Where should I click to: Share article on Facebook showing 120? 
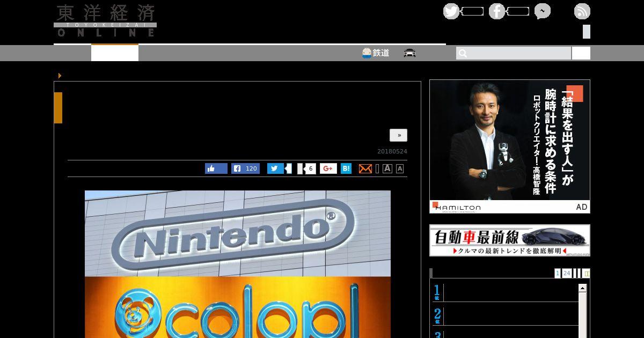(x=245, y=168)
